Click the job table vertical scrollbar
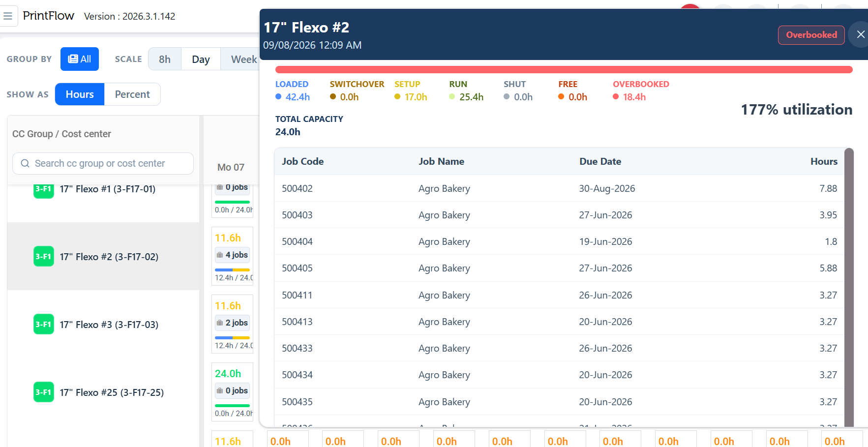 click(849, 287)
